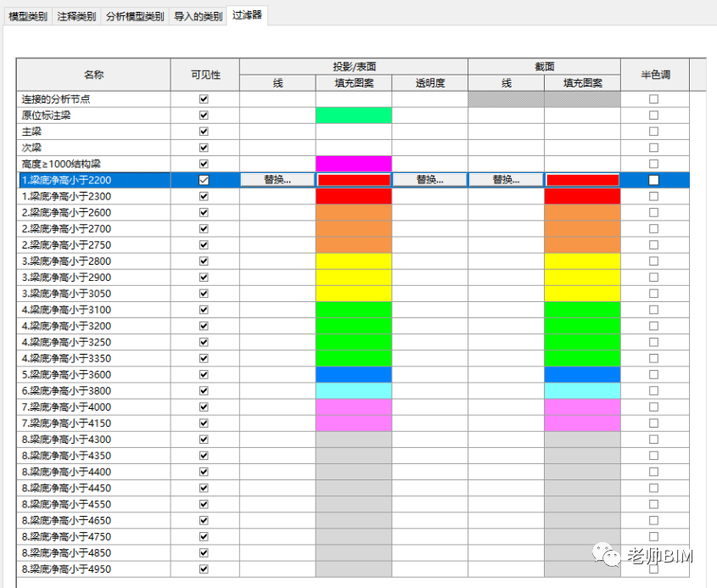The height and width of the screenshot is (588, 717).
Task: Enable halftone for 1.梁底净高小于2200
Action: tap(654, 180)
